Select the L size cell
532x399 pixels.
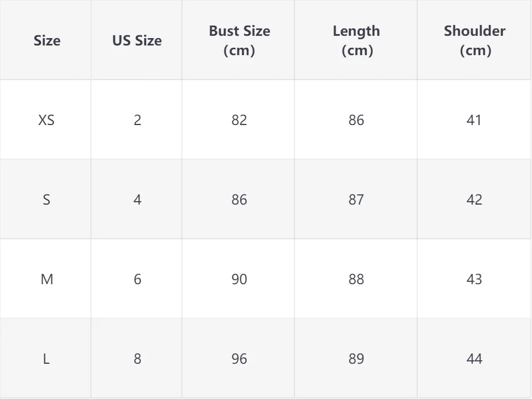[47, 359]
